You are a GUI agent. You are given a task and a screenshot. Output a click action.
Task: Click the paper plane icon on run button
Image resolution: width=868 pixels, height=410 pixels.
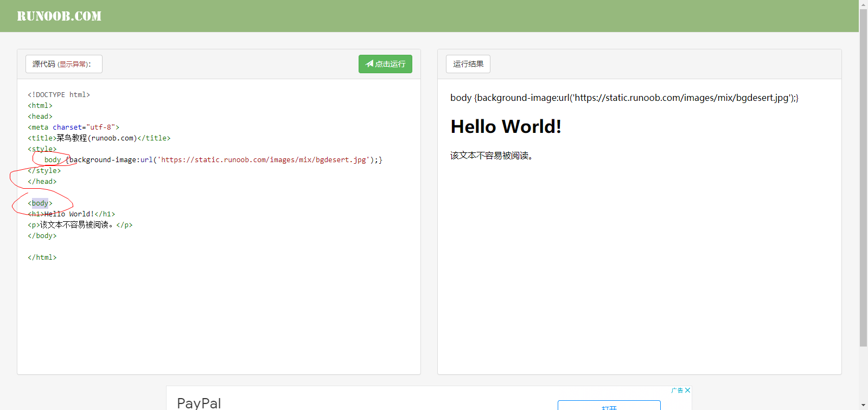[369, 64]
